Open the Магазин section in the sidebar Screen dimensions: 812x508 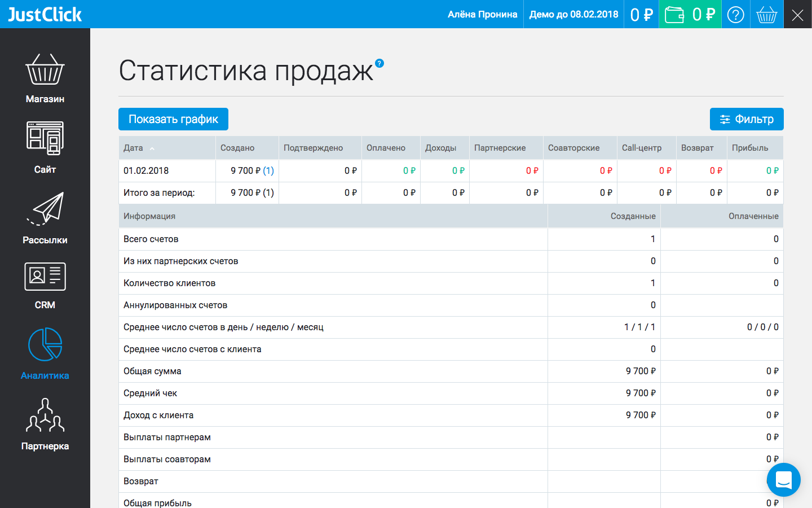point(45,76)
